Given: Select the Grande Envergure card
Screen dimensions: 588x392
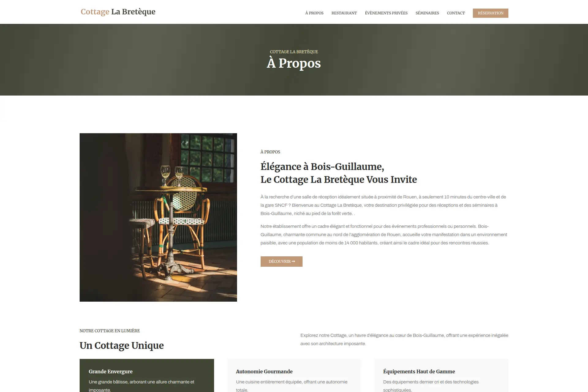Looking at the screenshot, I should [x=147, y=375].
